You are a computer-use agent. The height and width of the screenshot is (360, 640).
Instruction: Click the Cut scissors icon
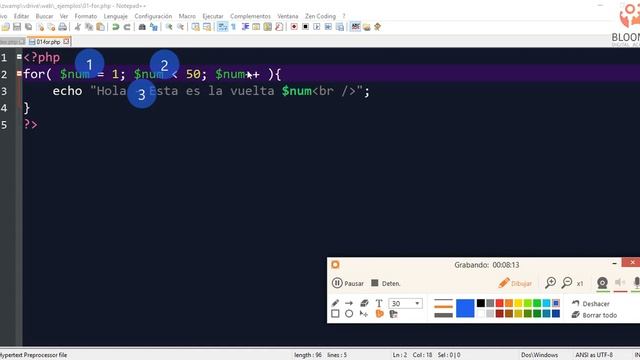tap(78, 27)
